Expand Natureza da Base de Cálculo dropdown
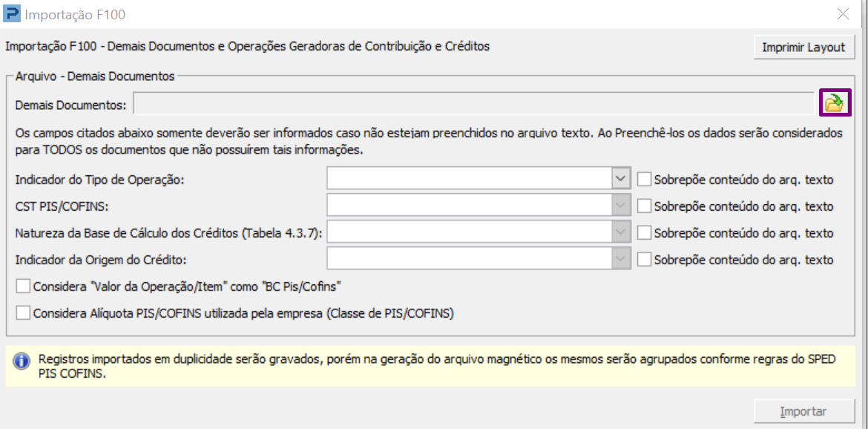The height and width of the screenshot is (429, 868). point(620,233)
